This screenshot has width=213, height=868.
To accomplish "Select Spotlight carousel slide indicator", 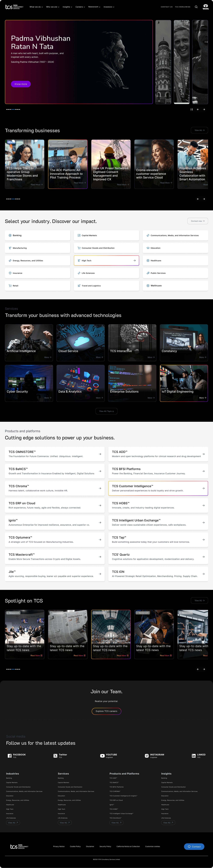I will pyautogui.click(x=13, y=669).
